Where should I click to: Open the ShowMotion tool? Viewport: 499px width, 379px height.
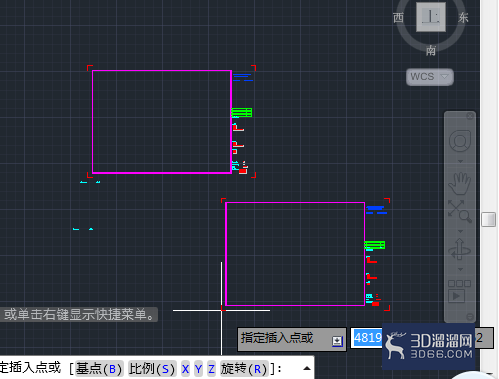[x=459, y=291]
